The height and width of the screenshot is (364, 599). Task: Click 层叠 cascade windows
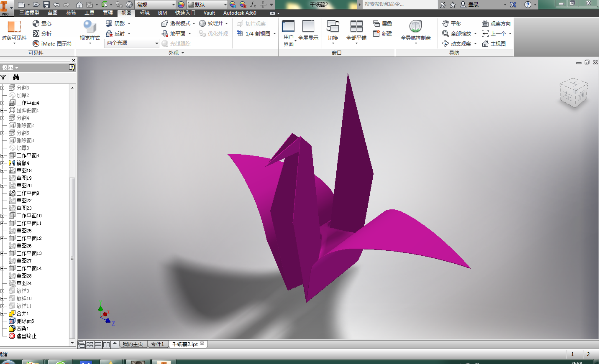(x=383, y=23)
